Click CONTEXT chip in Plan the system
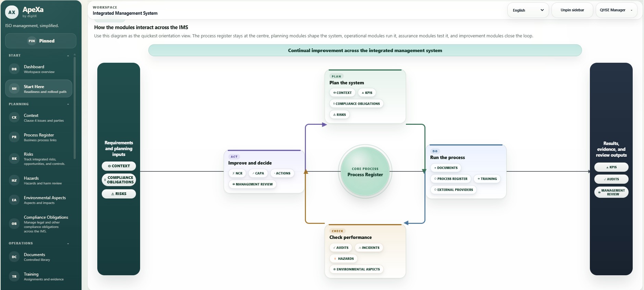Screen dimensions: 644x290 pos(342,93)
